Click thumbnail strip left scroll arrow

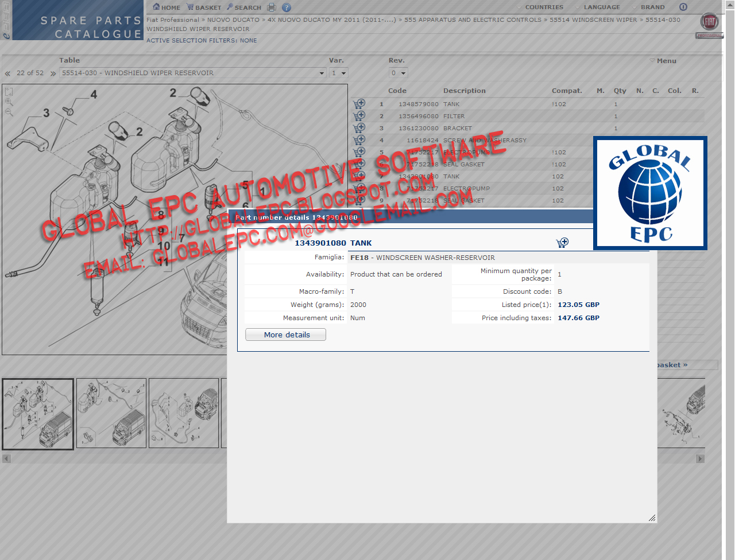click(x=6, y=458)
